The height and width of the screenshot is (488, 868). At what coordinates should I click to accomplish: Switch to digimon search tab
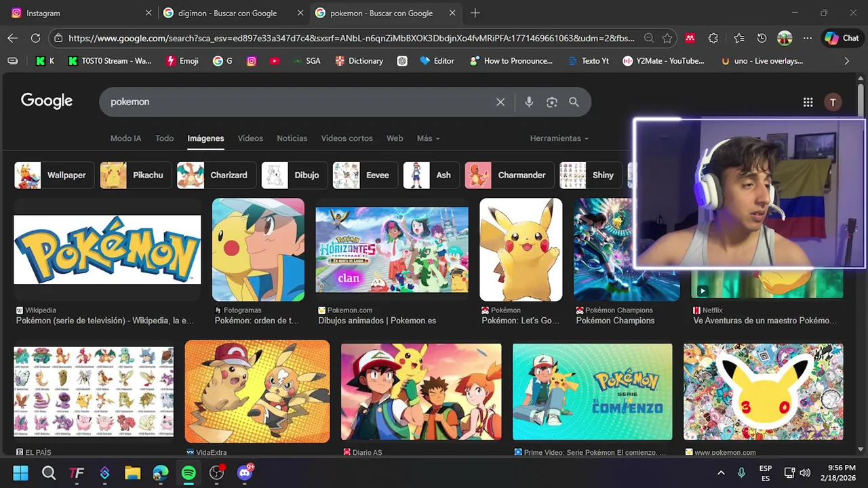coord(233,13)
